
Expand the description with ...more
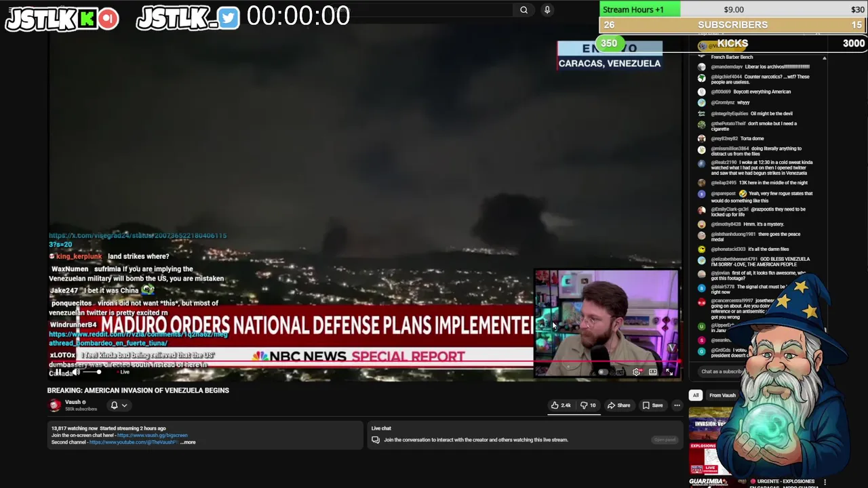point(188,442)
